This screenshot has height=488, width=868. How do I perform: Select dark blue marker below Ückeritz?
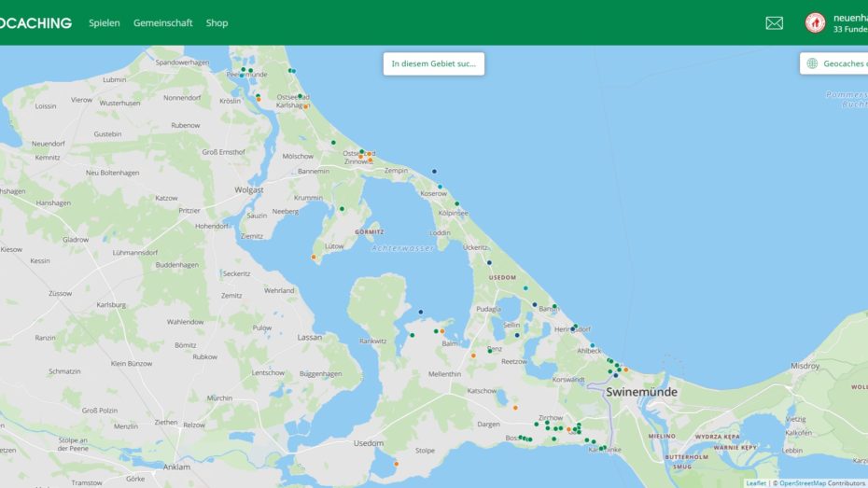pos(489,263)
